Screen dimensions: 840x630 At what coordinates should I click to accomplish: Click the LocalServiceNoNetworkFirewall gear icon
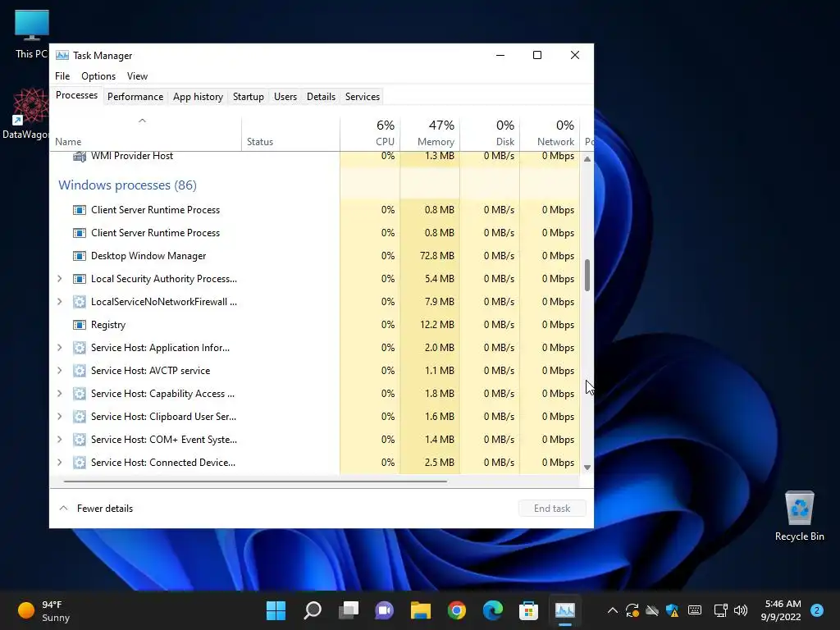click(80, 302)
